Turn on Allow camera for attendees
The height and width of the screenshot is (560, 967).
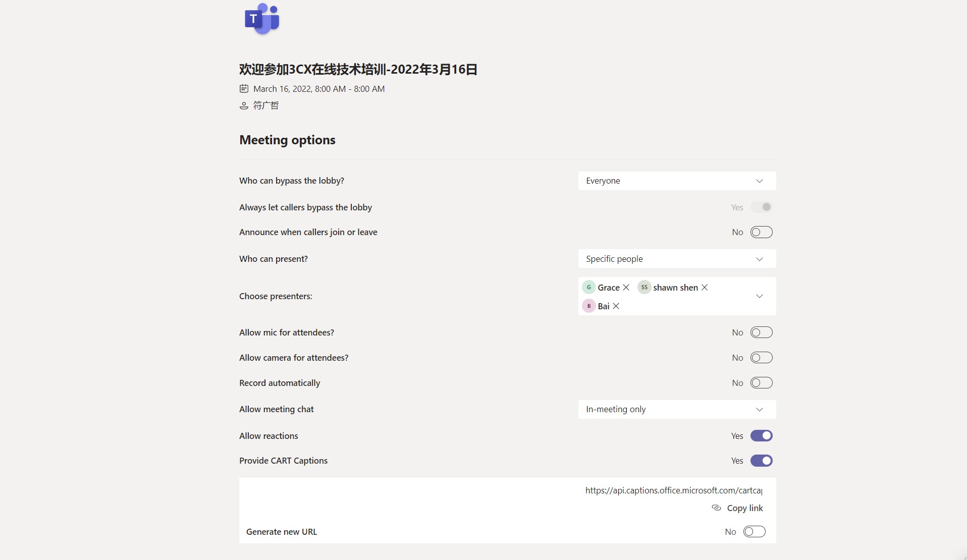761,358
